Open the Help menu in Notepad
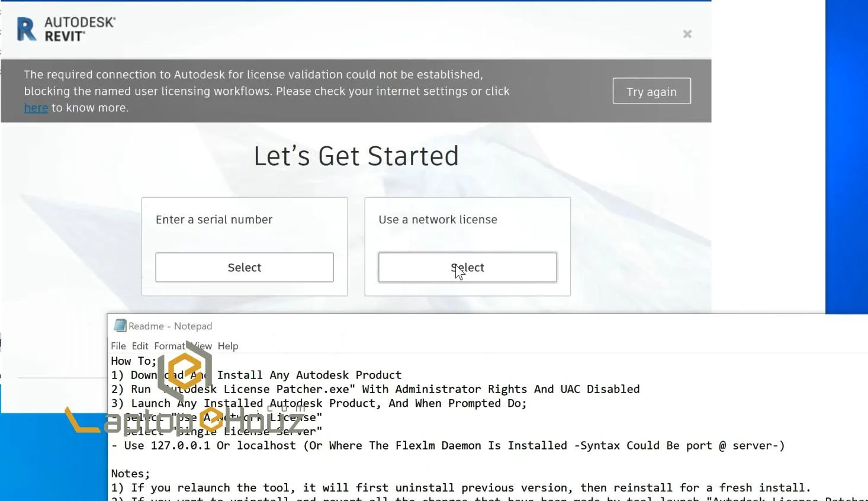The image size is (868, 501). point(228,346)
